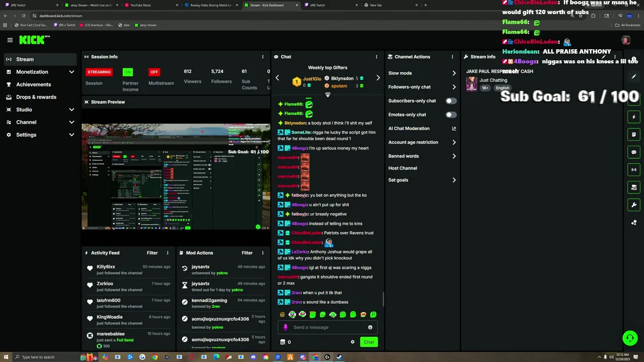Click chat messages scrollbar

tap(383, 299)
